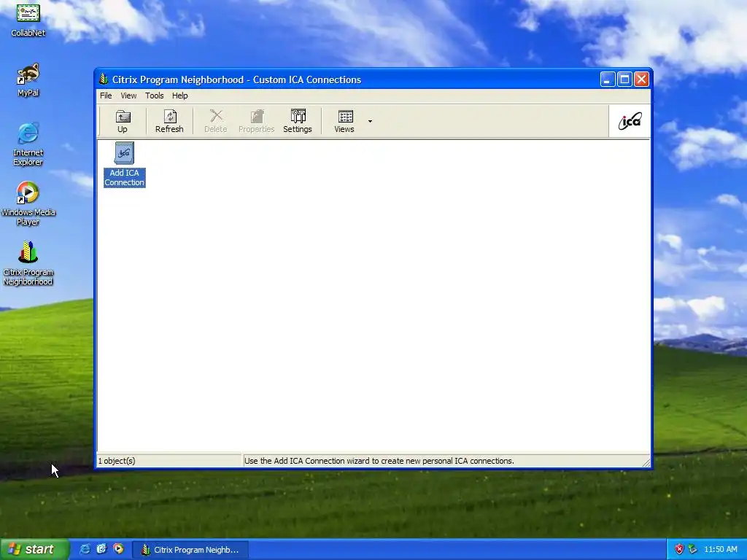Click the Views toolbar button
Viewport: 747px width, 560px height.
(x=344, y=121)
